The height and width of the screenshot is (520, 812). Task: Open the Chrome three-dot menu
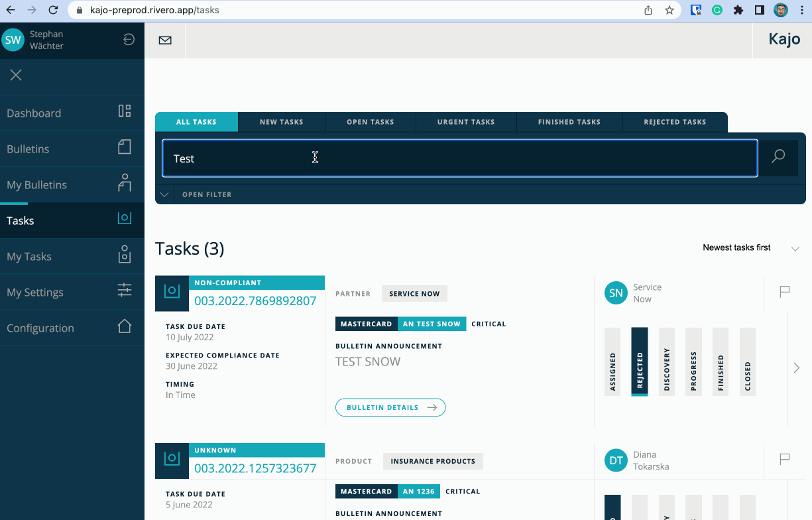coord(801,10)
